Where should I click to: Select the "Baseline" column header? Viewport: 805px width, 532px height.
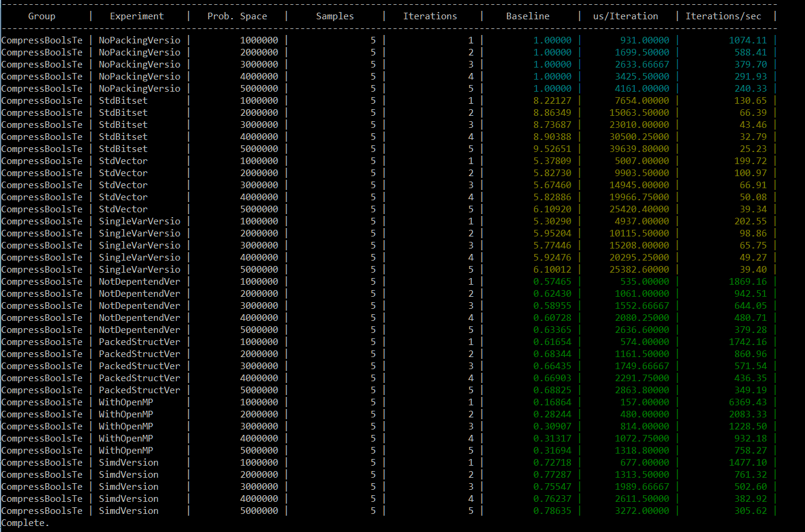pos(528,16)
